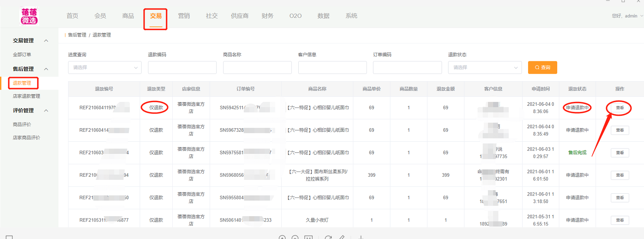The width and height of the screenshot is (644, 239).
Task: Open the 系统 top menu
Action: pyautogui.click(x=351, y=16)
